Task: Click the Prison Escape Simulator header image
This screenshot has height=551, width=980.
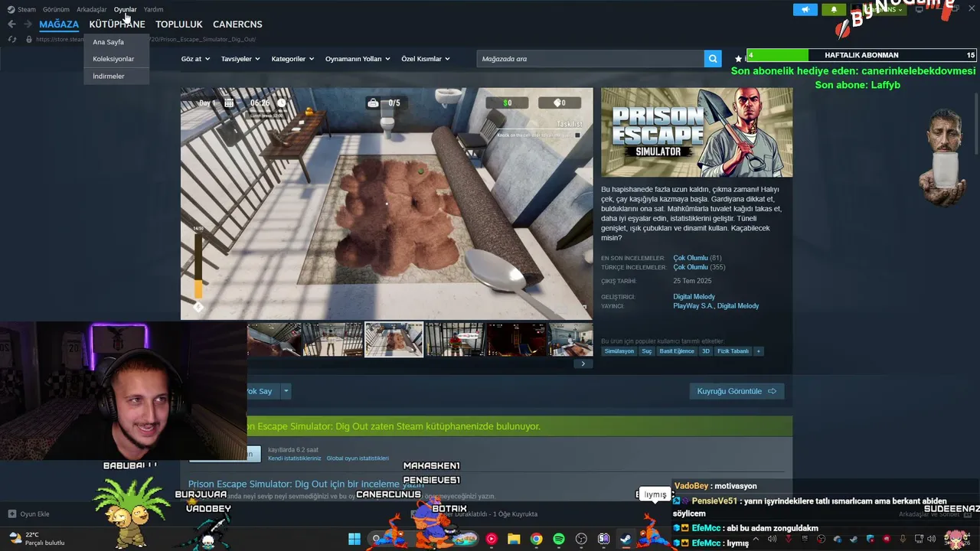Action: click(x=697, y=132)
